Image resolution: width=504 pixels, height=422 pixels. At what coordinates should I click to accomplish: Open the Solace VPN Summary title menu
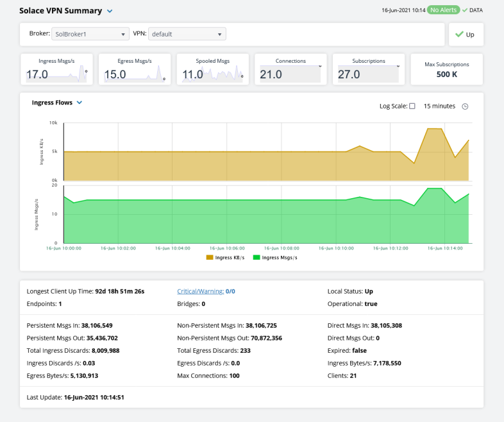110,11
